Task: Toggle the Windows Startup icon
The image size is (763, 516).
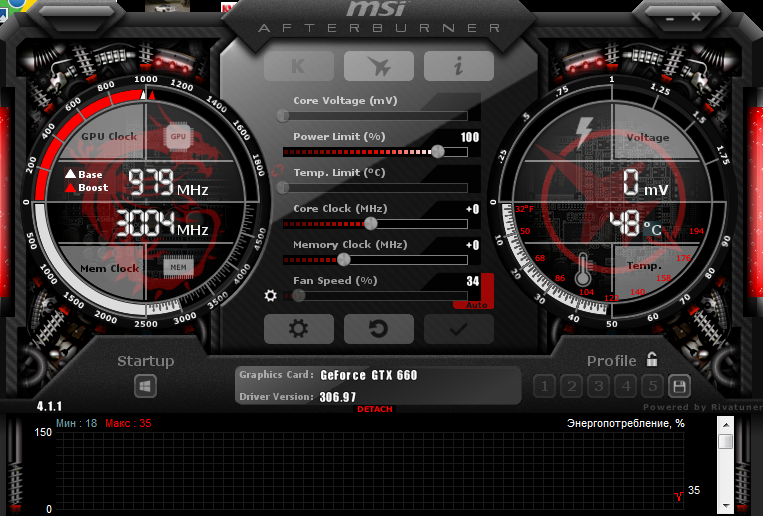Action: [x=145, y=387]
